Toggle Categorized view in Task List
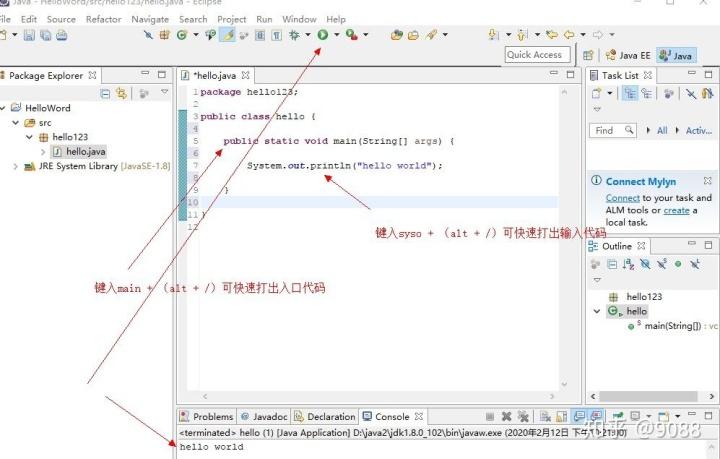Image resolution: width=720 pixels, height=459 pixels. (630, 94)
